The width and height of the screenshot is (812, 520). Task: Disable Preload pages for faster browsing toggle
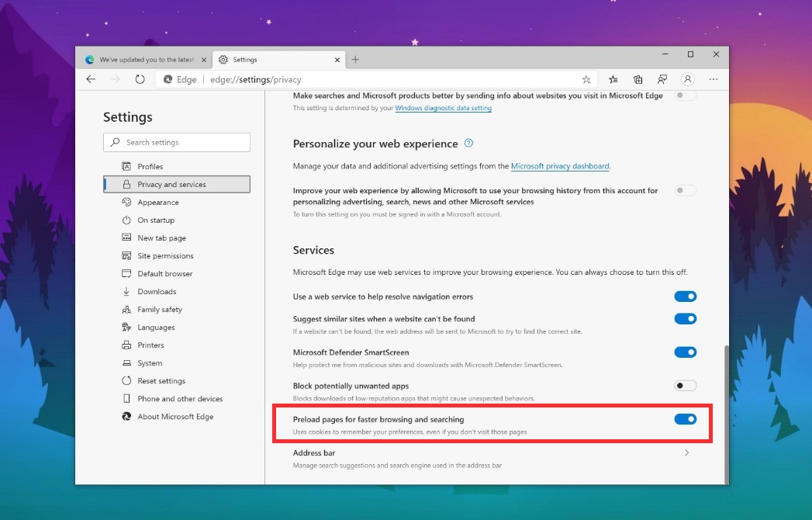(685, 419)
